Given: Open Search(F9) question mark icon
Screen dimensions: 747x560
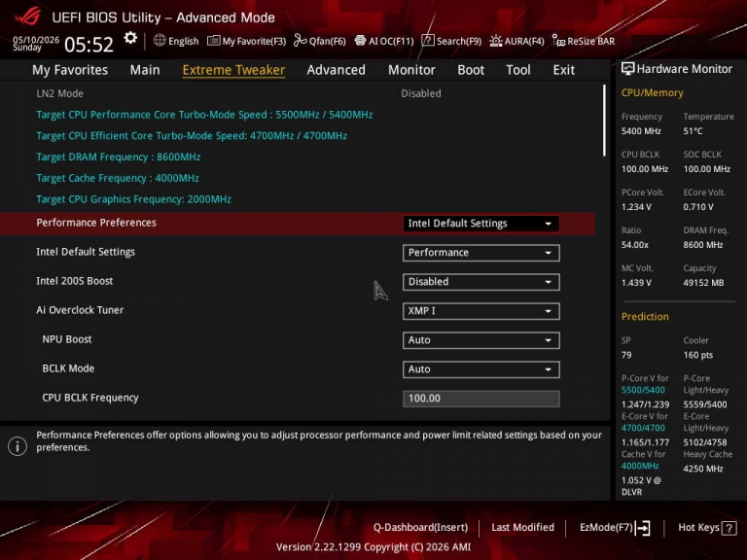Looking at the screenshot, I should coord(428,41).
